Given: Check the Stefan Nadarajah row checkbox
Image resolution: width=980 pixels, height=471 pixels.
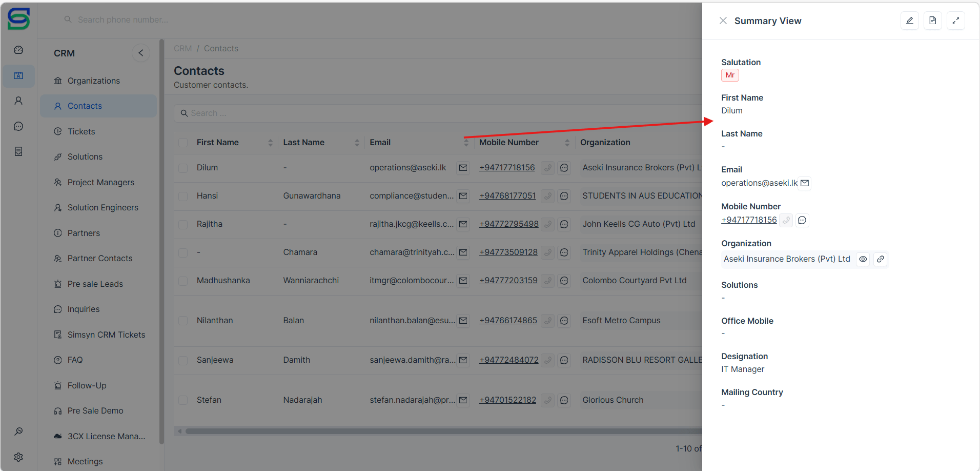Looking at the screenshot, I should (183, 400).
